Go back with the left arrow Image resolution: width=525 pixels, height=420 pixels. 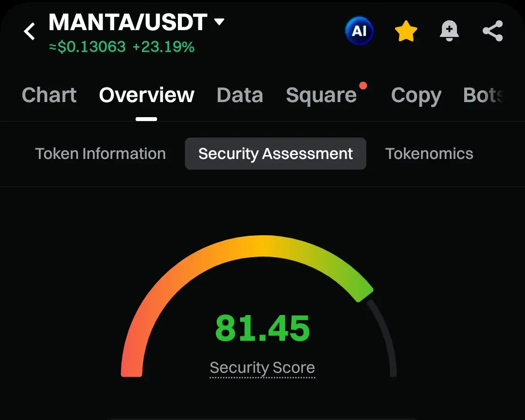pos(30,31)
